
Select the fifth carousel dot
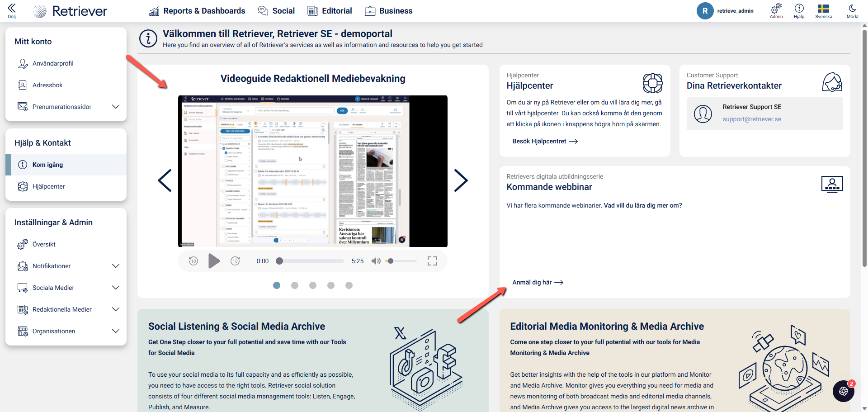(349, 285)
